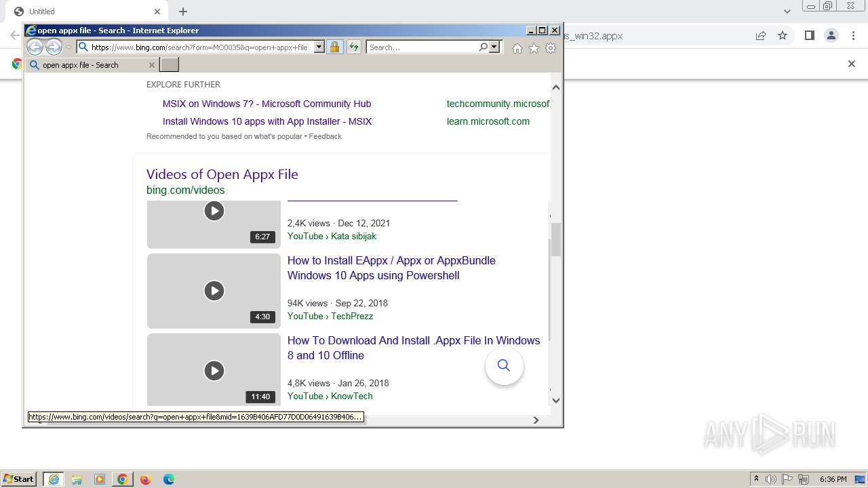Open 'How to Install EAppx / Appx' video link
The image size is (868, 488).
point(391,268)
